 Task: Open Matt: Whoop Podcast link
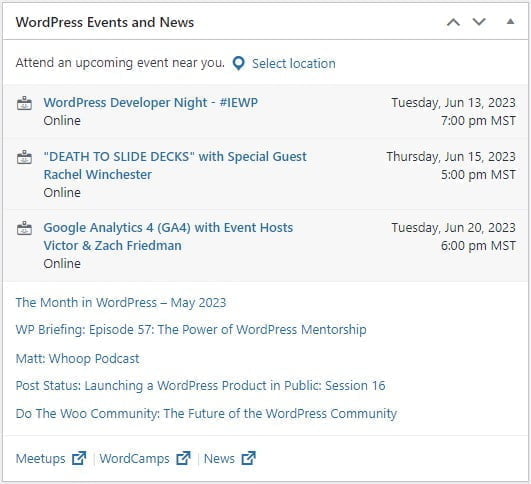click(78, 358)
